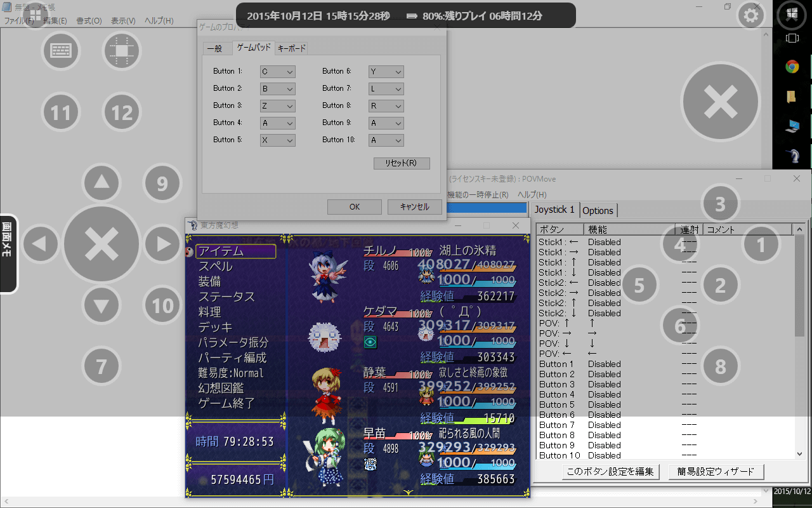812x508 pixels.
Task: Click the 機能 column header
Action: click(x=629, y=229)
